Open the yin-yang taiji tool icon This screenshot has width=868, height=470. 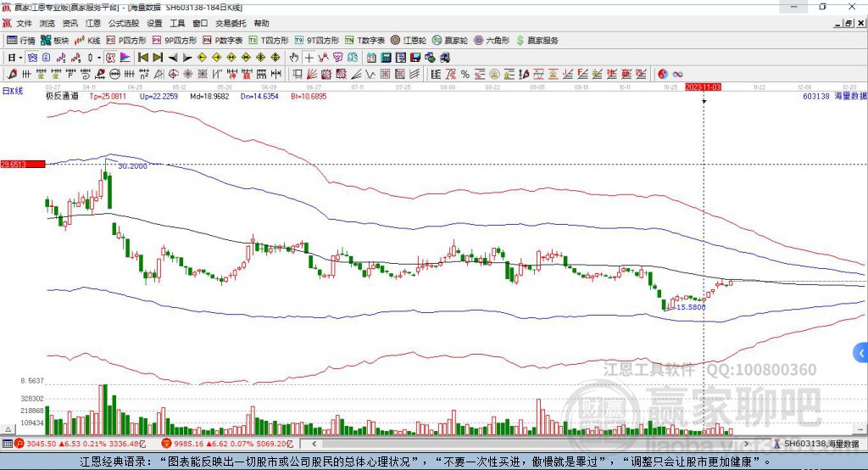663,74
